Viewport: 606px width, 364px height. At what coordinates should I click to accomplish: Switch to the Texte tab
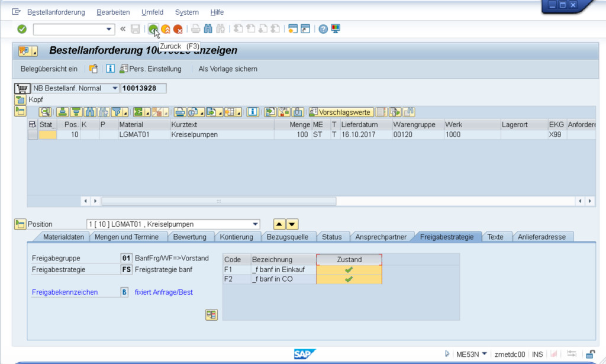coord(495,237)
